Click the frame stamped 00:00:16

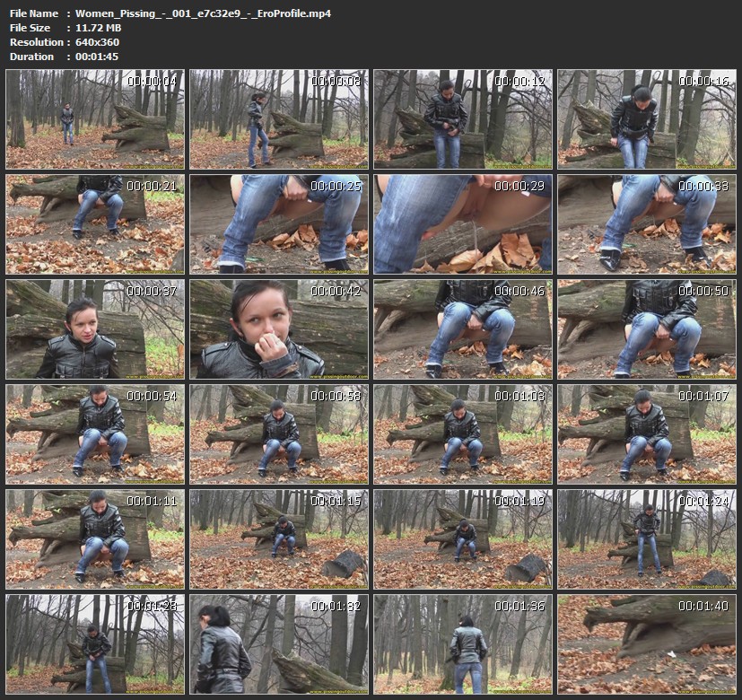point(647,119)
